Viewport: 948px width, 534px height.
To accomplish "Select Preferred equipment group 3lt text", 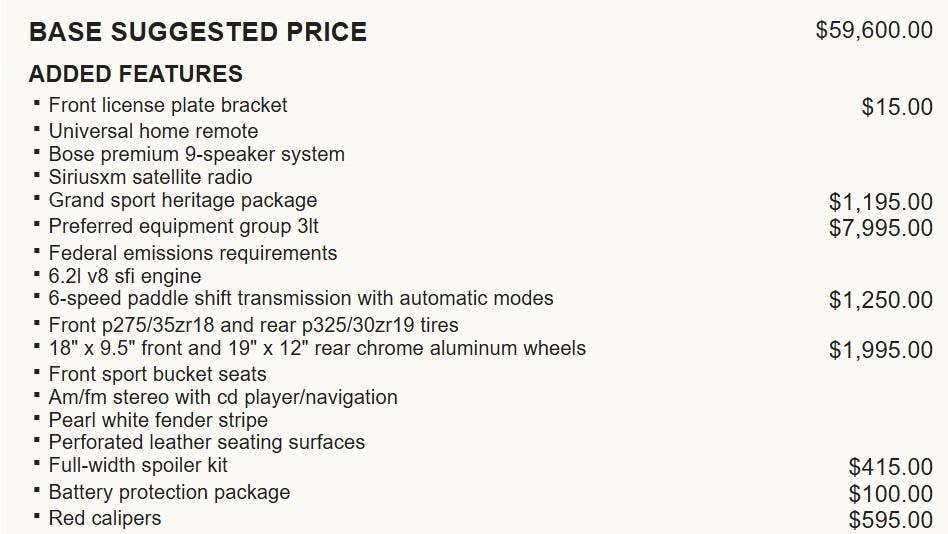I will (x=183, y=226).
